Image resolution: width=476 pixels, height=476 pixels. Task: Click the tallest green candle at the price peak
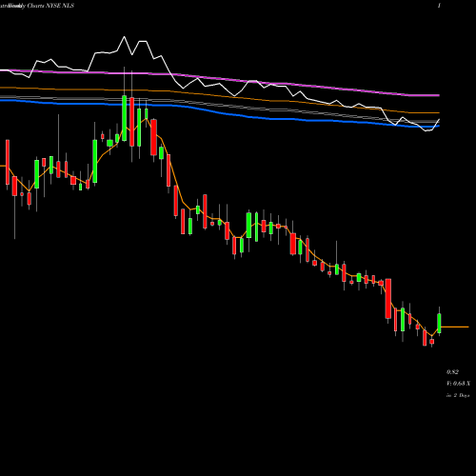coord(124,118)
